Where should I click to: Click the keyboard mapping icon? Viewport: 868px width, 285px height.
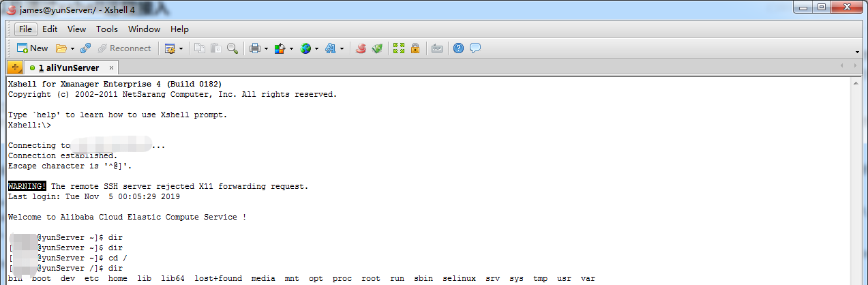pos(437,48)
